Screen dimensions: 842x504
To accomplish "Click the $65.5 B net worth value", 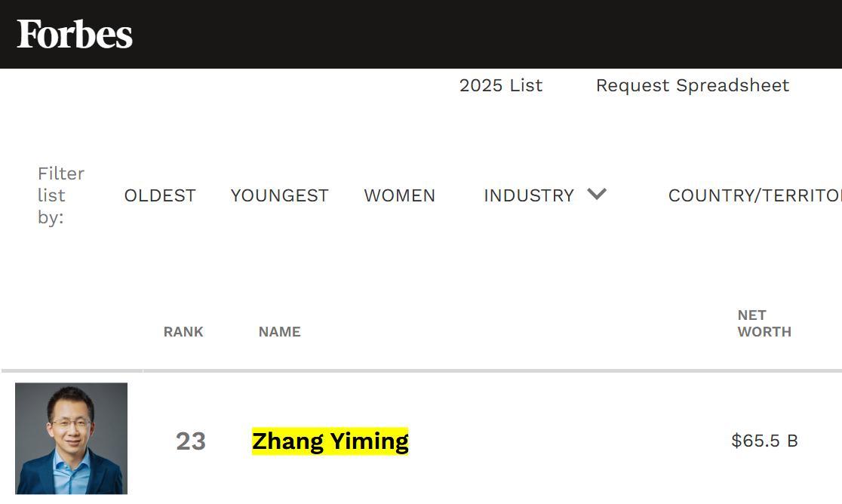I will [764, 441].
